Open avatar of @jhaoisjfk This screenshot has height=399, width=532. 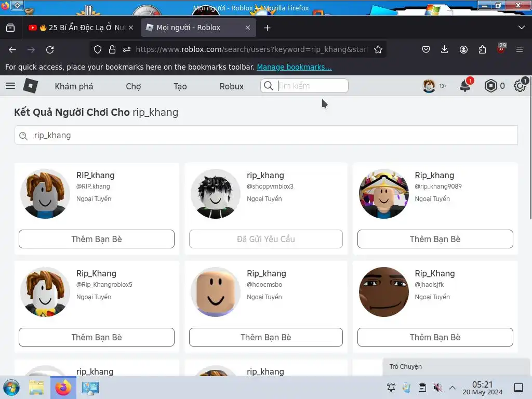pos(384,292)
